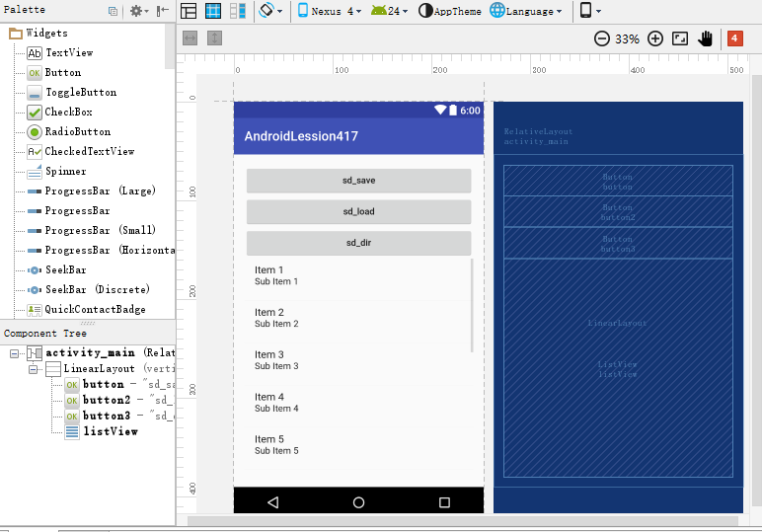Select button3 in the Component Tree
762x532 pixels.
(119, 416)
